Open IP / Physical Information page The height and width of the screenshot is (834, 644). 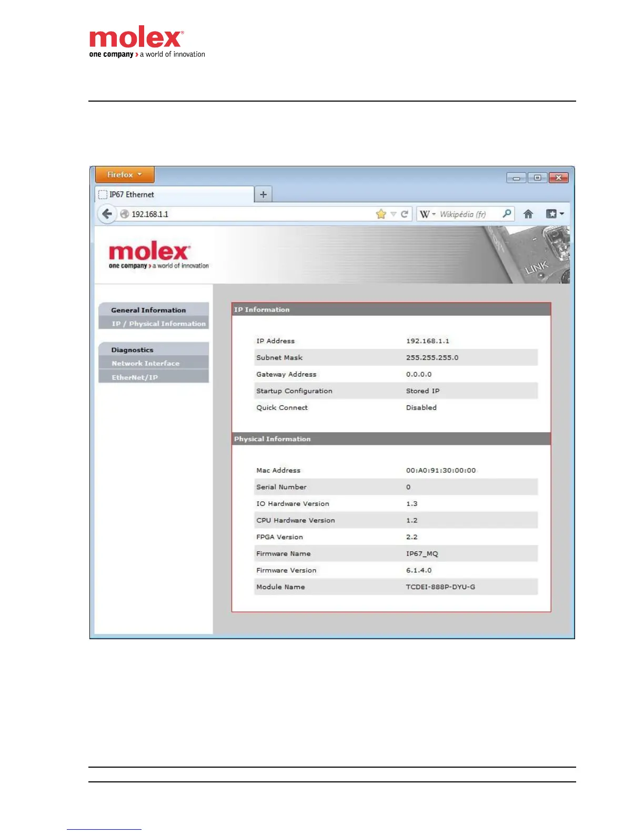coord(154,323)
